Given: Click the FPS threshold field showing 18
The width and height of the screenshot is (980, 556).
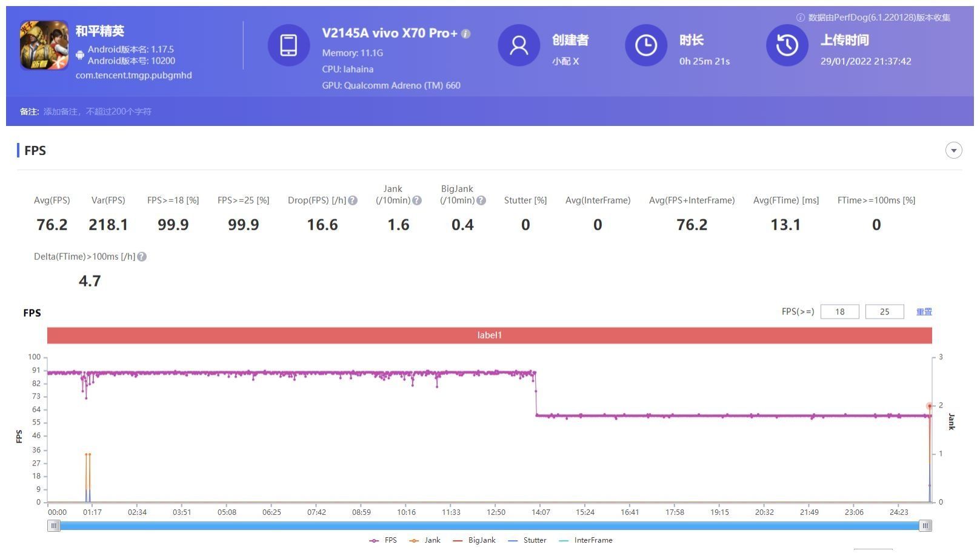Looking at the screenshot, I should [839, 312].
